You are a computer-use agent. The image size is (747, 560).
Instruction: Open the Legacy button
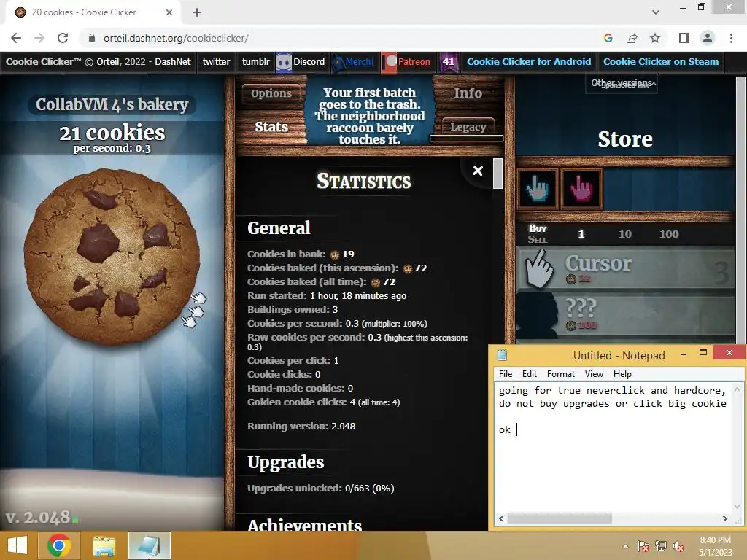(x=468, y=127)
